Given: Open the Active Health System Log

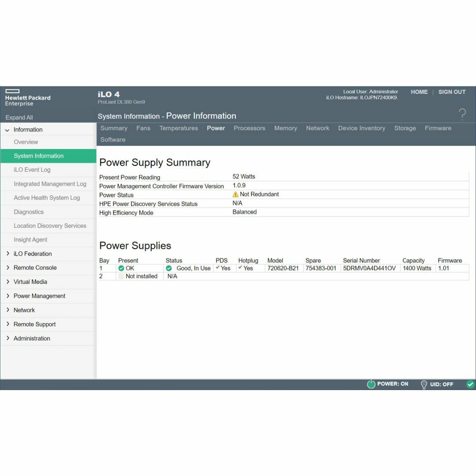Looking at the screenshot, I should [47, 198].
